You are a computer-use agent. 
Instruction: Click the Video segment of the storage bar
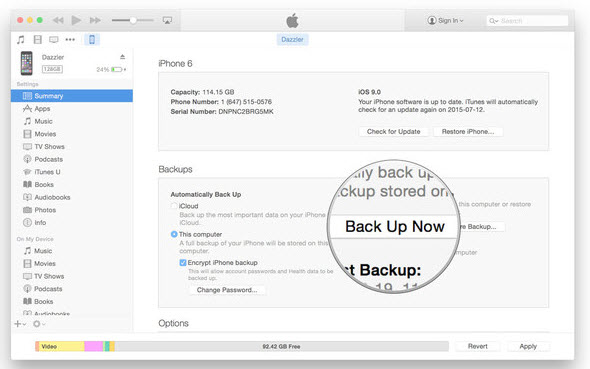coord(61,346)
